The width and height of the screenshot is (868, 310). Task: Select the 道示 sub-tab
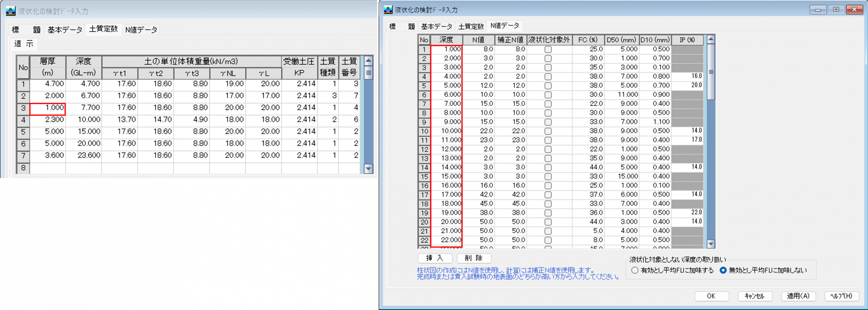(23, 44)
